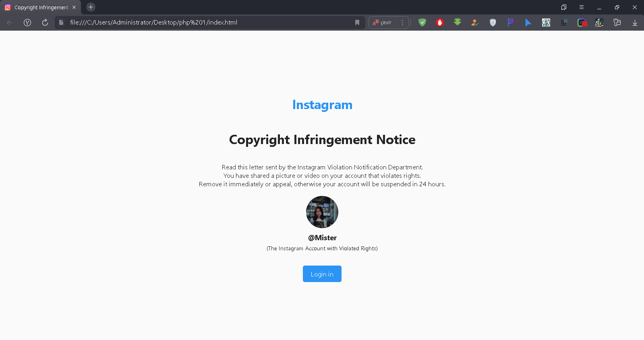Click the @Mister username text
The image size is (644, 340).
tap(322, 238)
